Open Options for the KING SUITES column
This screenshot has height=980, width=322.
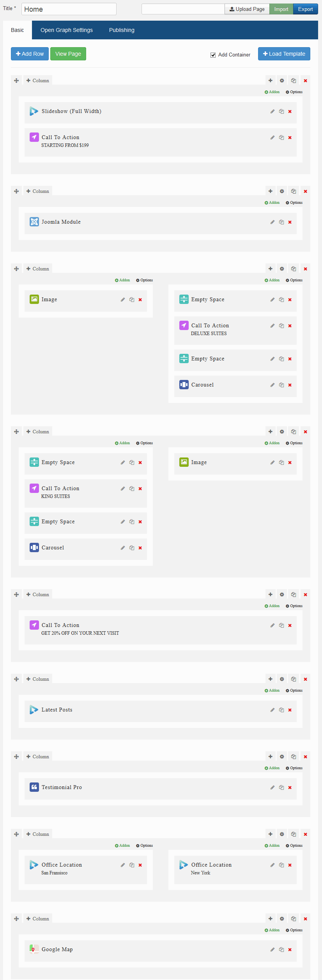tap(144, 443)
